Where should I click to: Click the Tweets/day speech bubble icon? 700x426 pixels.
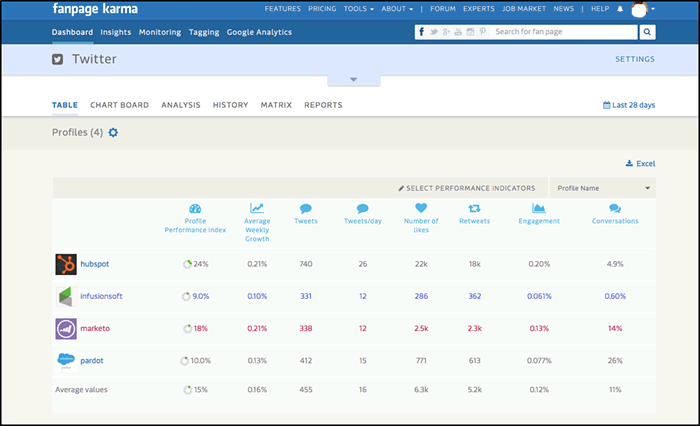pyautogui.click(x=362, y=209)
